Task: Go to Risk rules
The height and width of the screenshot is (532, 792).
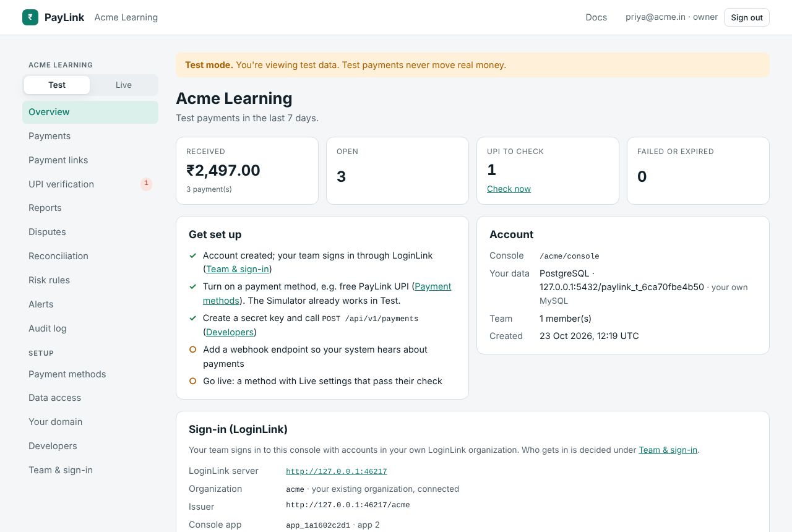Action: click(90, 280)
